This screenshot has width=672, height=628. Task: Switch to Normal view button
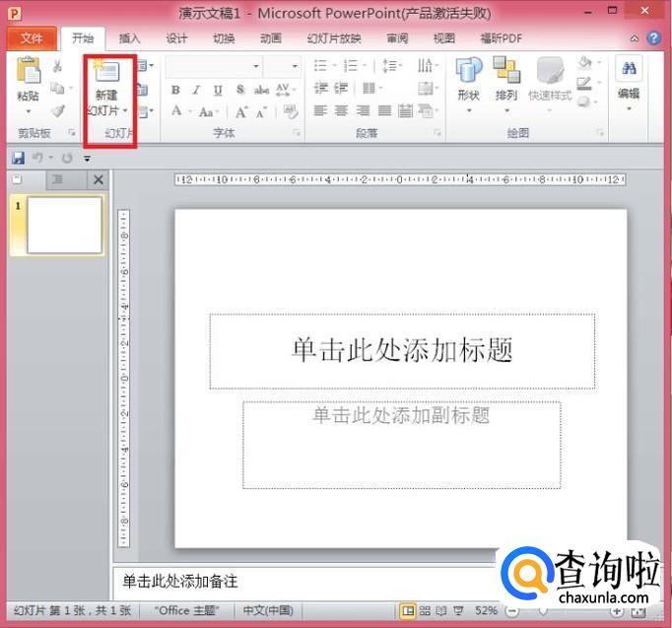point(408,610)
